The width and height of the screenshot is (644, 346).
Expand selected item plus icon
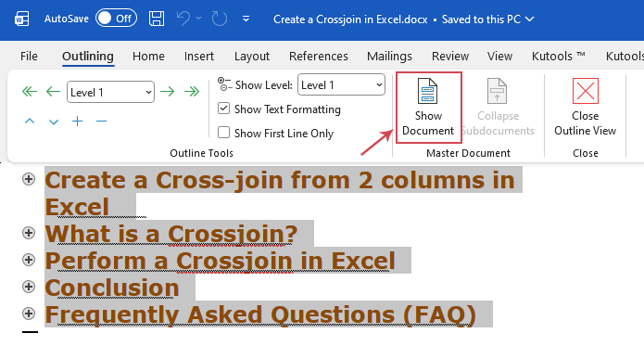pos(77,122)
